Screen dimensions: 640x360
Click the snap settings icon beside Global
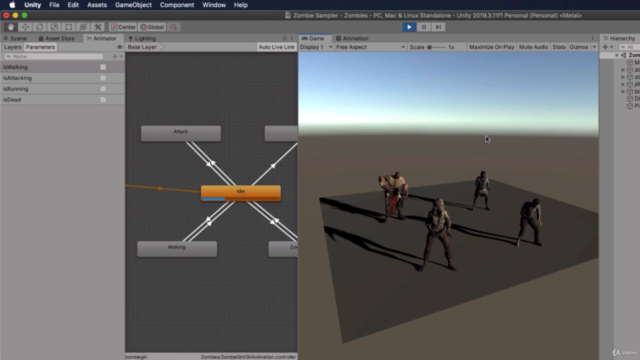[x=174, y=27]
